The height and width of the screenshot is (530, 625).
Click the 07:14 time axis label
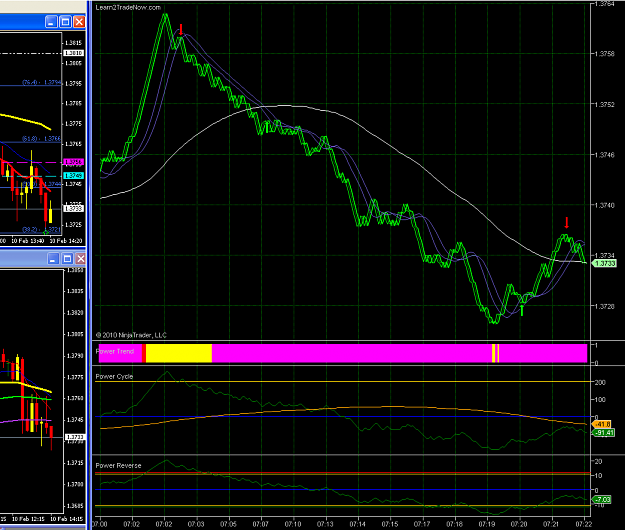(x=358, y=524)
